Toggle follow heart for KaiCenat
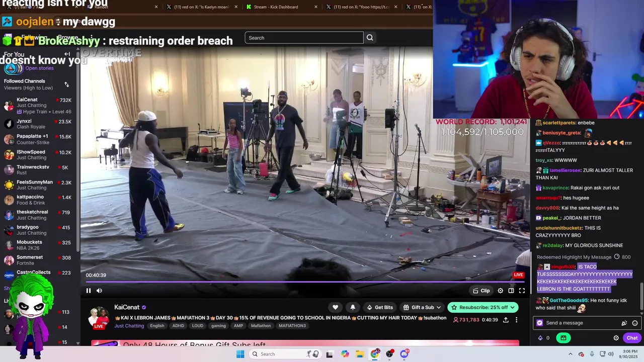Viewport: 644px width, 362px height. coord(335,307)
